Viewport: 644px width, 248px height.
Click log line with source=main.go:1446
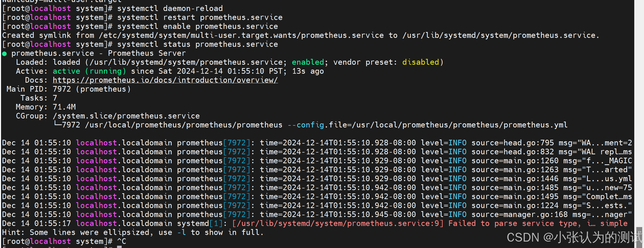[317, 179]
